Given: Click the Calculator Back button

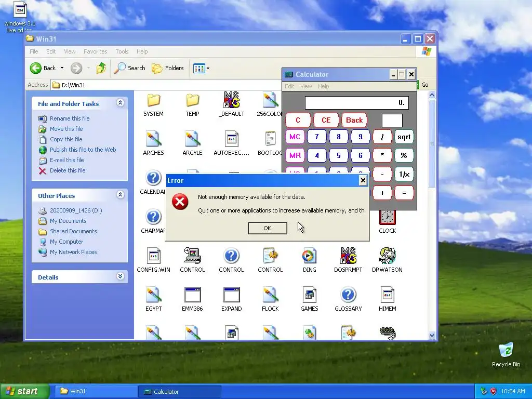Looking at the screenshot, I should pos(354,120).
